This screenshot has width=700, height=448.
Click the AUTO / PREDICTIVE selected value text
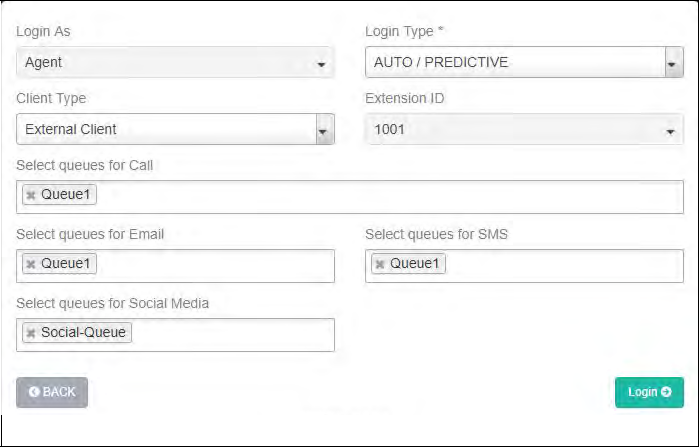coord(441,62)
